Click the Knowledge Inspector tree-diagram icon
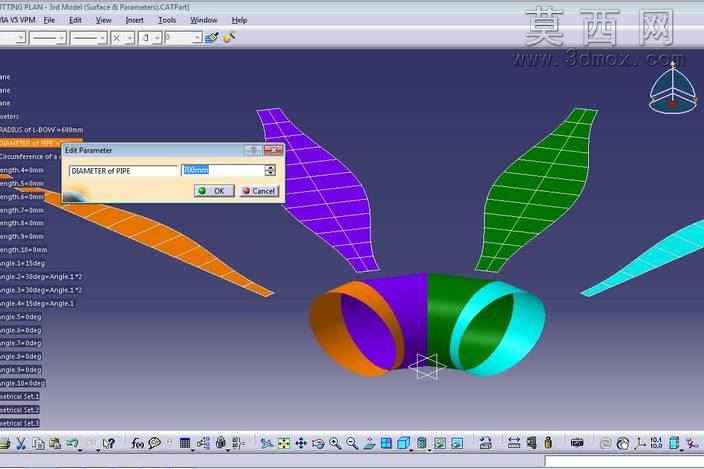 tap(203, 443)
